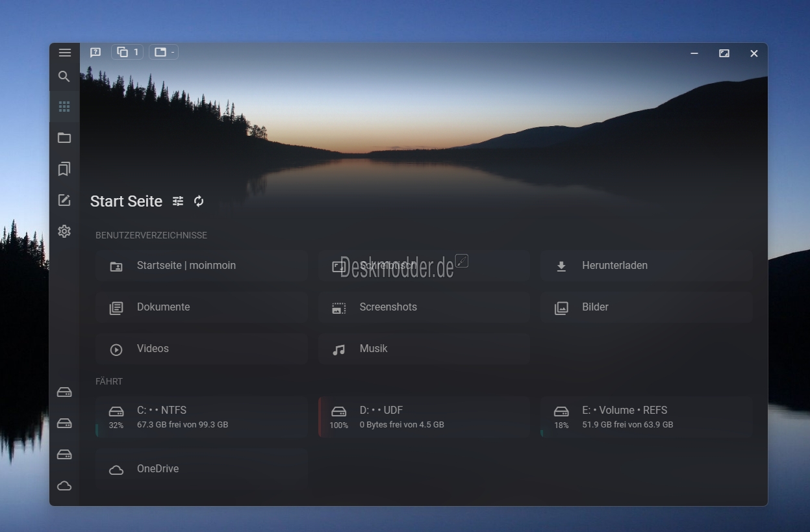Open the workspace button with dash
Image resolution: width=810 pixels, height=532 pixels.
pos(164,52)
